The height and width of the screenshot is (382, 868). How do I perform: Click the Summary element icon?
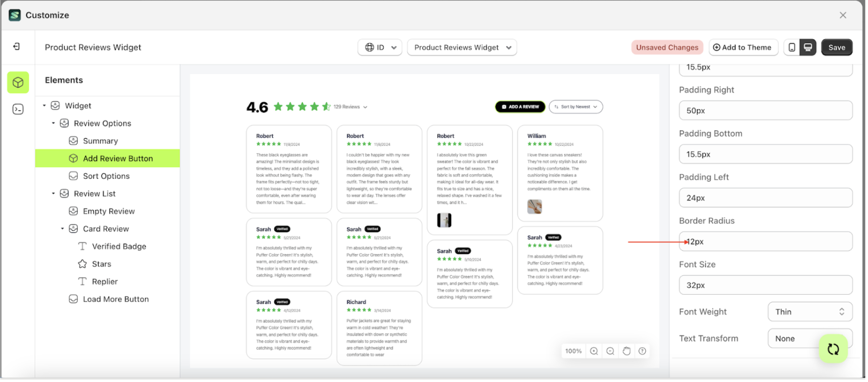point(73,141)
